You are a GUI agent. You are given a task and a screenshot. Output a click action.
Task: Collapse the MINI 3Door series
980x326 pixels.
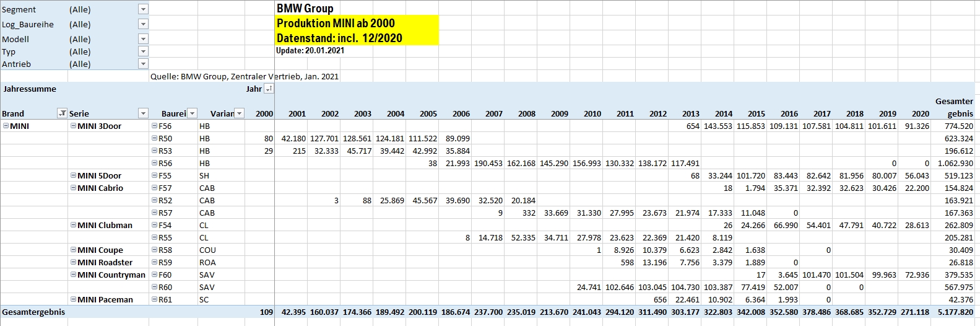[73, 126]
